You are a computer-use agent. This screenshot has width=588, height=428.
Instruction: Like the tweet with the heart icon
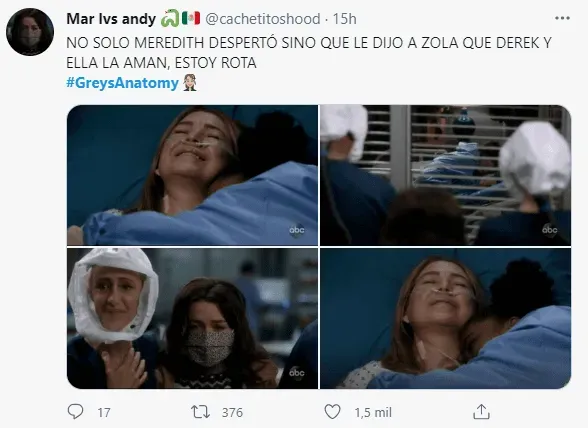[x=332, y=412]
